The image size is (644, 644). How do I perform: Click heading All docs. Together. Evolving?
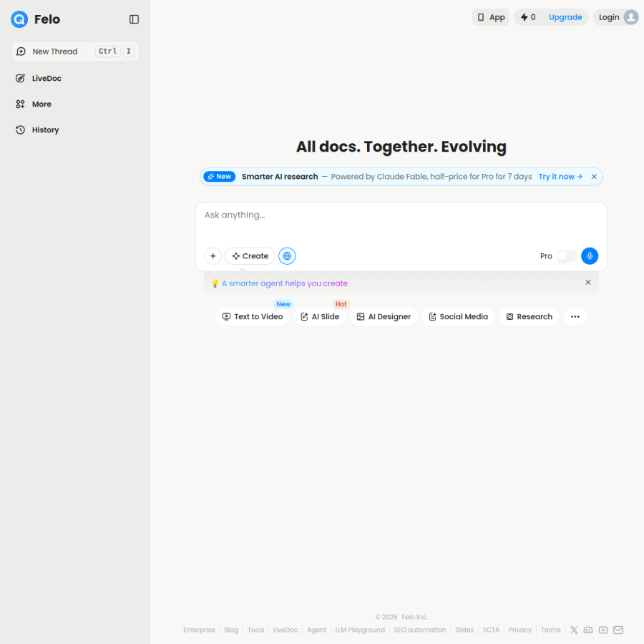[x=401, y=147]
